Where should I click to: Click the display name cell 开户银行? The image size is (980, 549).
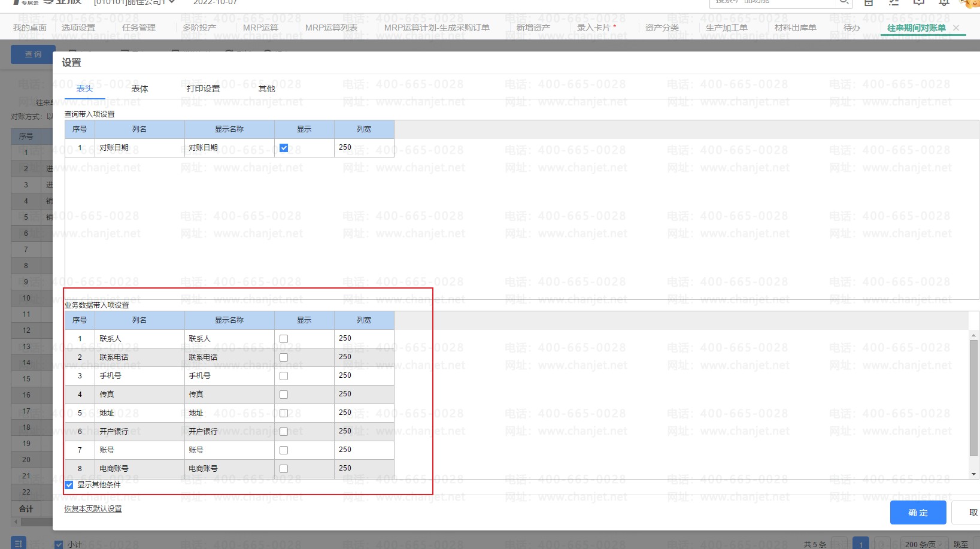click(x=229, y=432)
